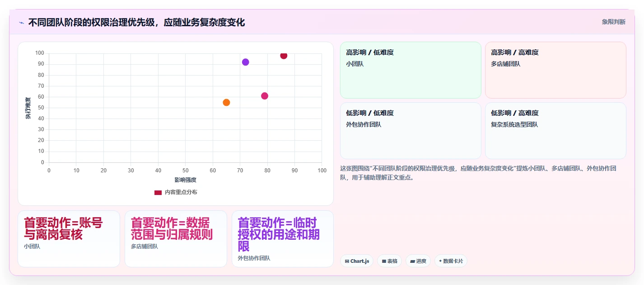Click 复杂系统选型团队 text
The image size is (644, 285).
(x=514, y=124)
